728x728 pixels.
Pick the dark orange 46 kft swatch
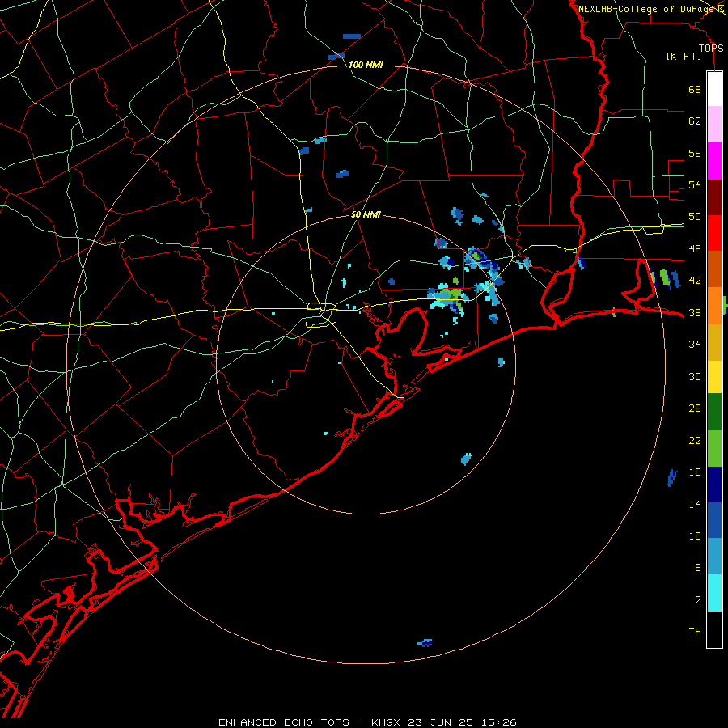click(x=714, y=269)
